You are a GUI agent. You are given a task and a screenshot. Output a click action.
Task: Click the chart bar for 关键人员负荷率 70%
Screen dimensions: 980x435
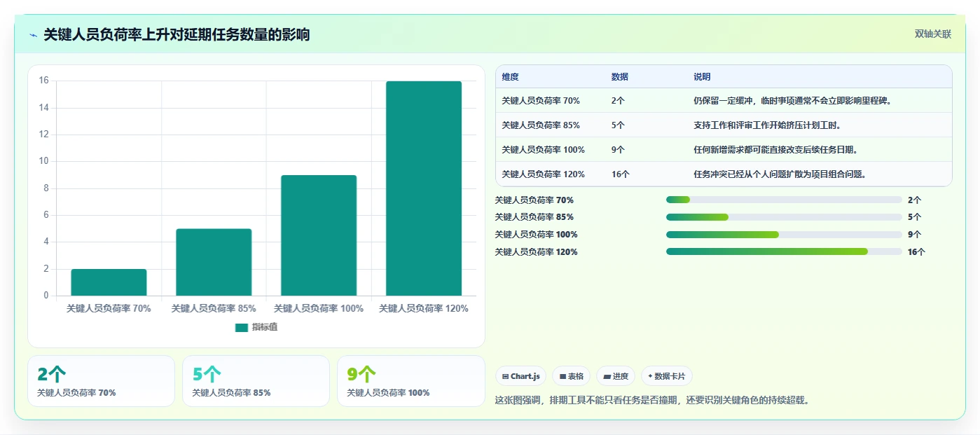click(x=109, y=282)
